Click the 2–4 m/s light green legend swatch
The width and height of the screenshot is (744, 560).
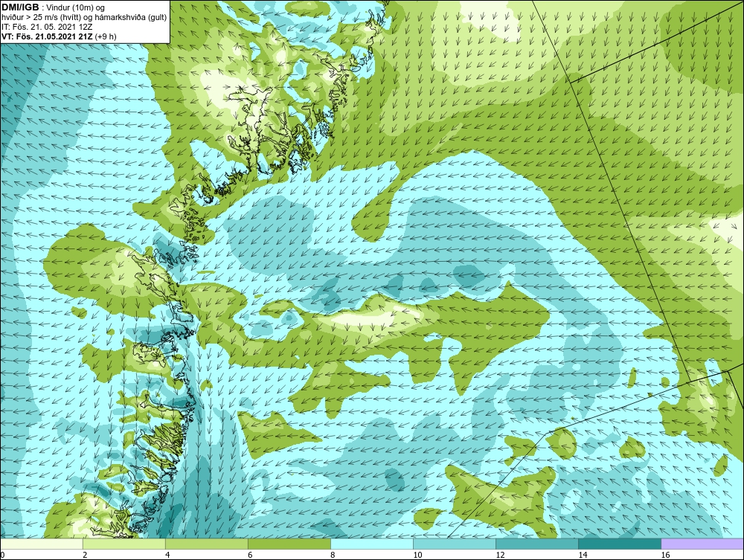pyautogui.click(x=124, y=544)
